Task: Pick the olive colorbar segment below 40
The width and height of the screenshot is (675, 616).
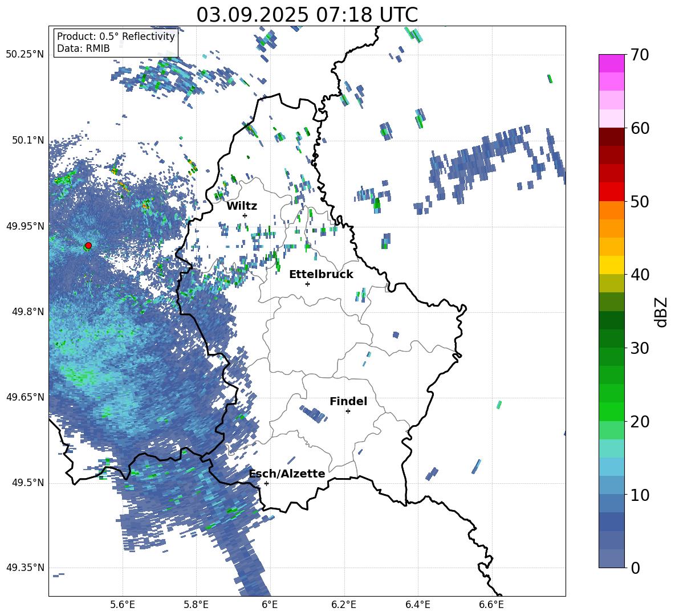Action: 612,283
